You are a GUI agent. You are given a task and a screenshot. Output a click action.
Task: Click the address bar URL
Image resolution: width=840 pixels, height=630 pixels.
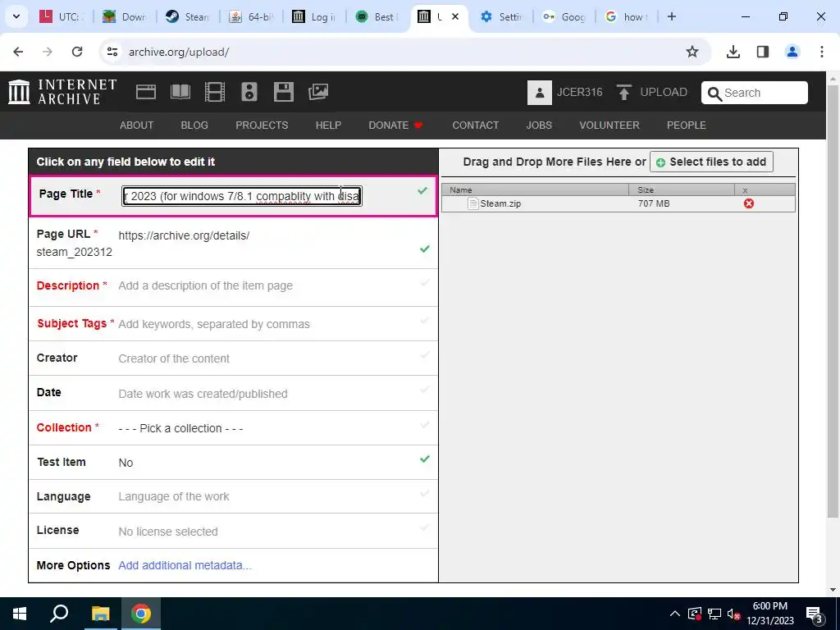179,52
